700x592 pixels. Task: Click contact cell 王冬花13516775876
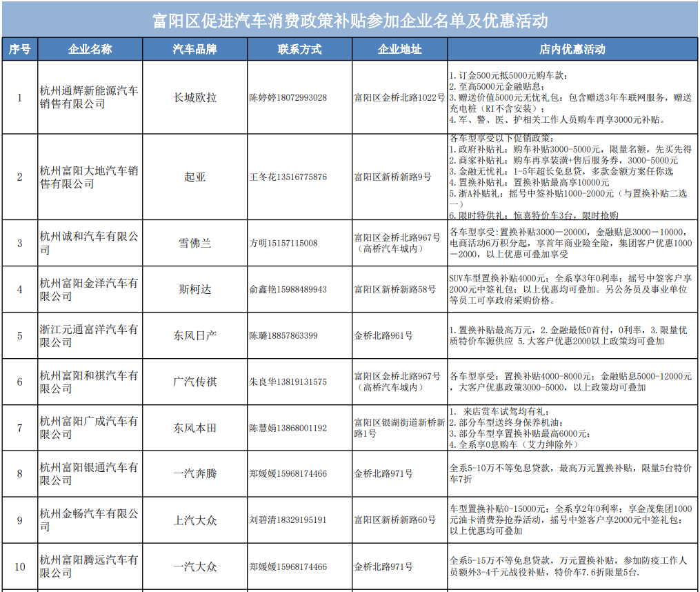tap(299, 177)
